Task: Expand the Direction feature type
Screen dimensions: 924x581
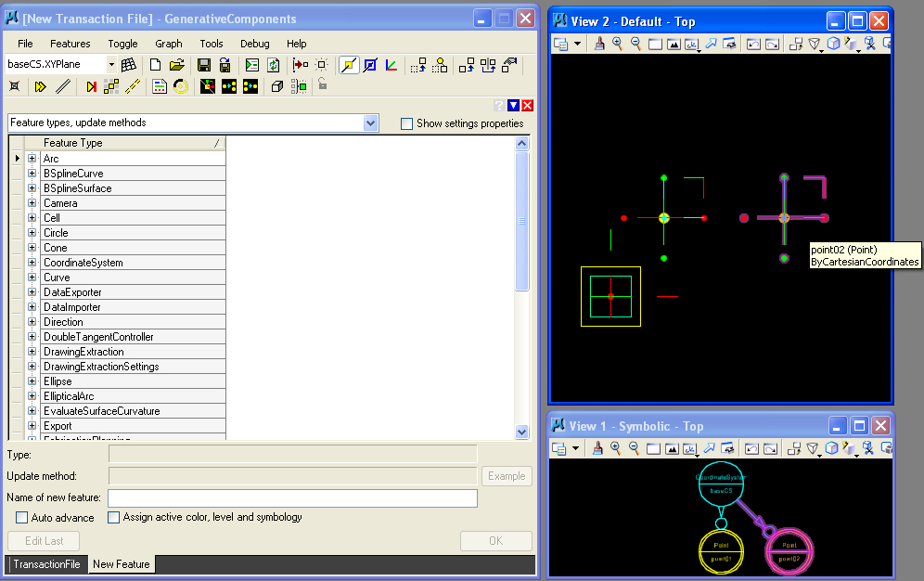Action: [x=32, y=322]
